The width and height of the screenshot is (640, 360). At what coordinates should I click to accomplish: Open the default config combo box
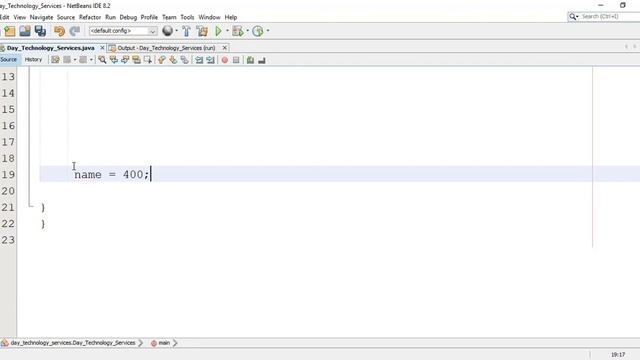click(x=123, y=31)
